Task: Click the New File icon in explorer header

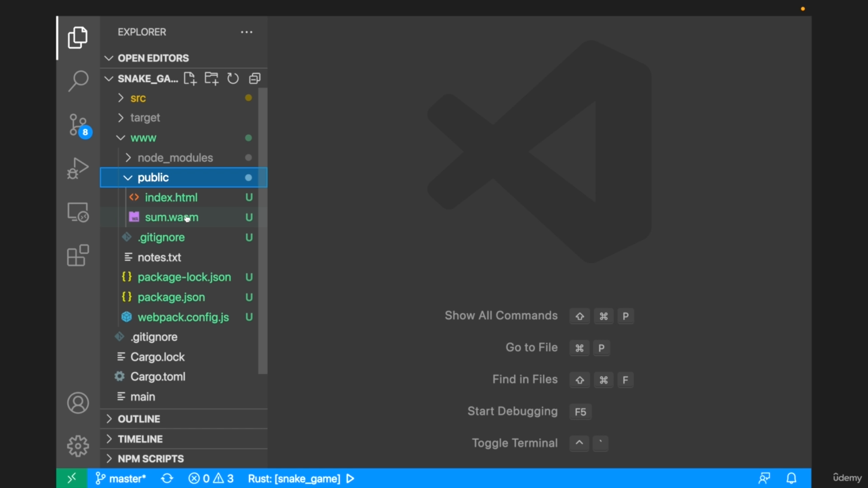Action: 190,79
